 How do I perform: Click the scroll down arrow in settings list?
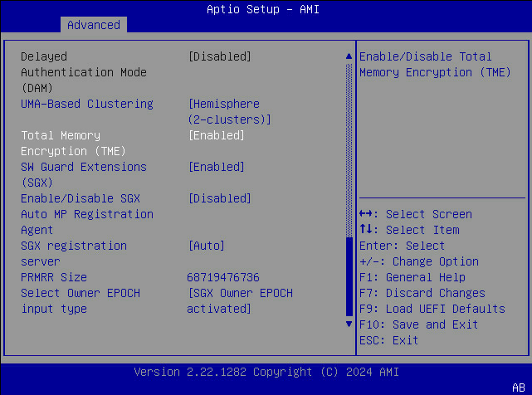349,324
